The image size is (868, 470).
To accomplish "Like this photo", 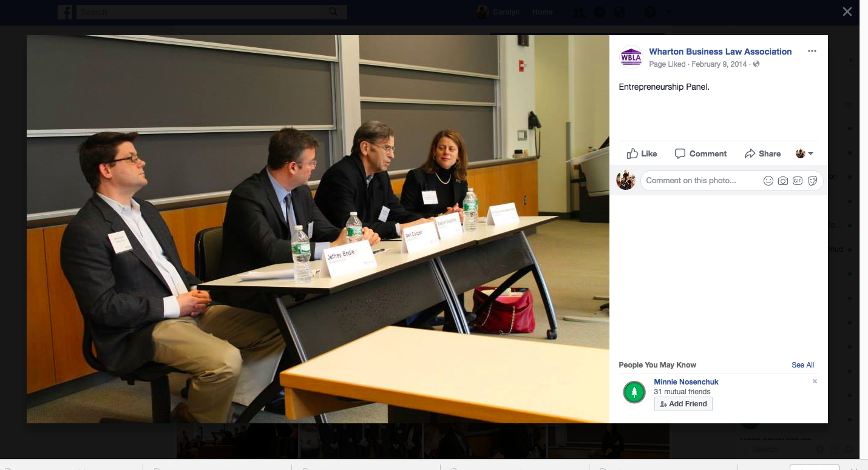I will pyautogui.click(x=642, y=153).
